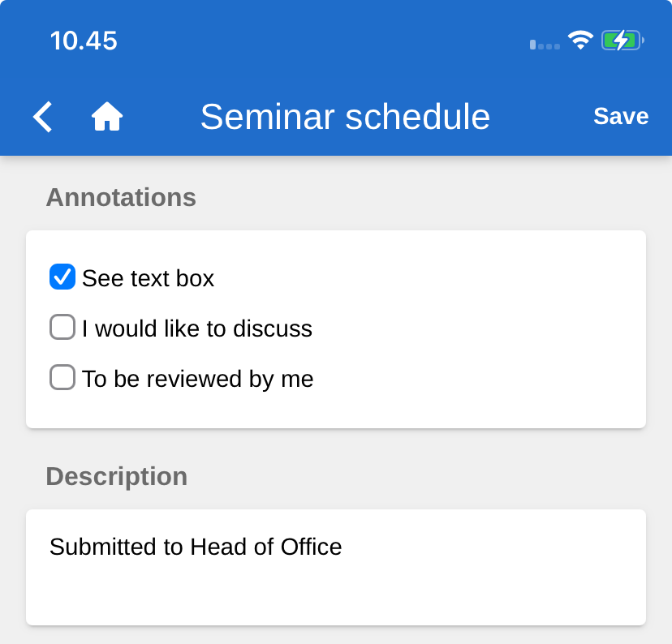Click the "Submitted to Head of Office" text
This screenshot has width=672, height=644.
196,547
